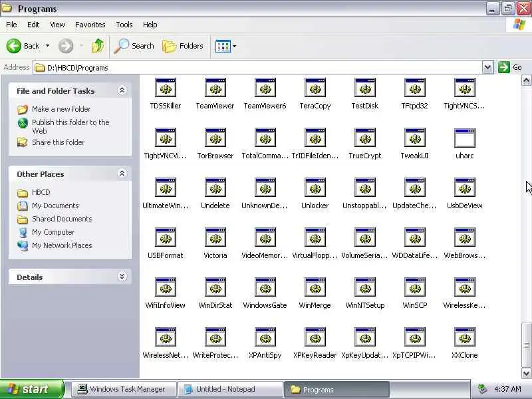
Task: Click Make a new folder link
Action: pyautogui.click(x=61, y=109)
